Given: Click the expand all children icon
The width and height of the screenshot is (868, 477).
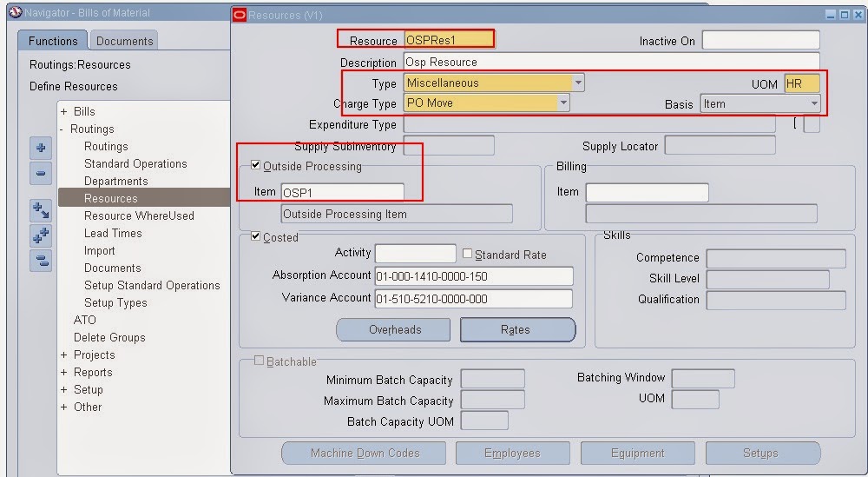Looking at the screenshot, I should (x=41, y=210).
